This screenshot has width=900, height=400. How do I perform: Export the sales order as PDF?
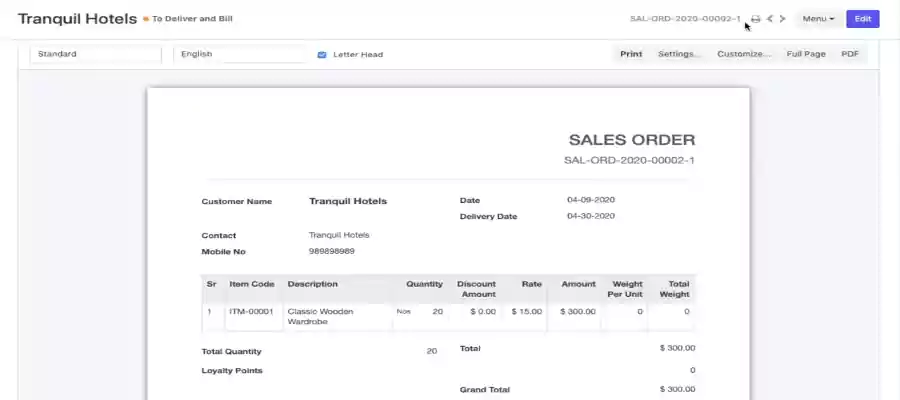coord(850,54)
